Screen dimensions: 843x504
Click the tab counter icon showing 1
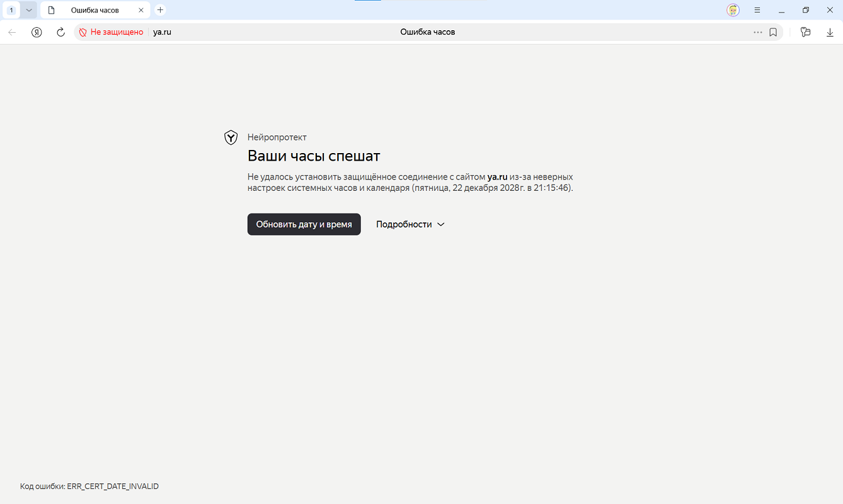click(x=11, y=10)
